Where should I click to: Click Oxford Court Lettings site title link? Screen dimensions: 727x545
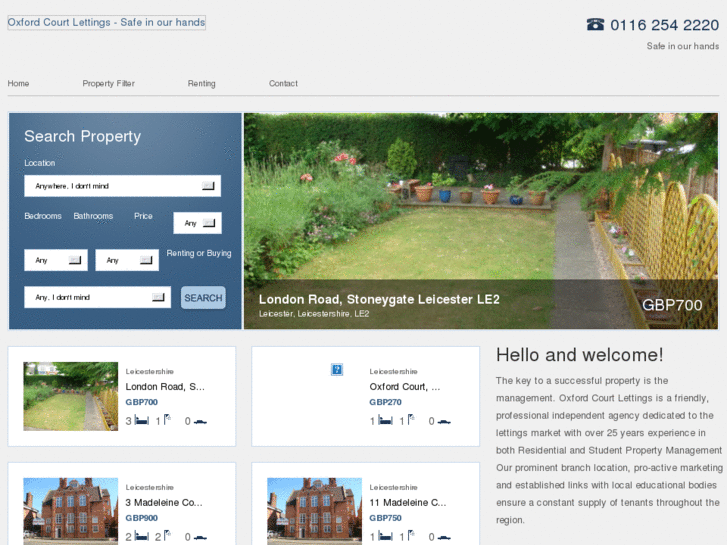pos(106,22)
